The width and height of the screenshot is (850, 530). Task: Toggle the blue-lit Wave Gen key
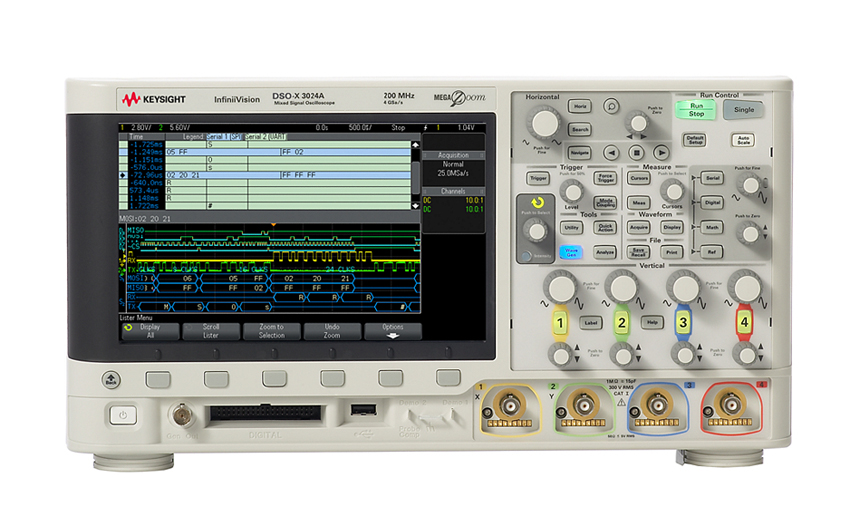pos(571,251)
